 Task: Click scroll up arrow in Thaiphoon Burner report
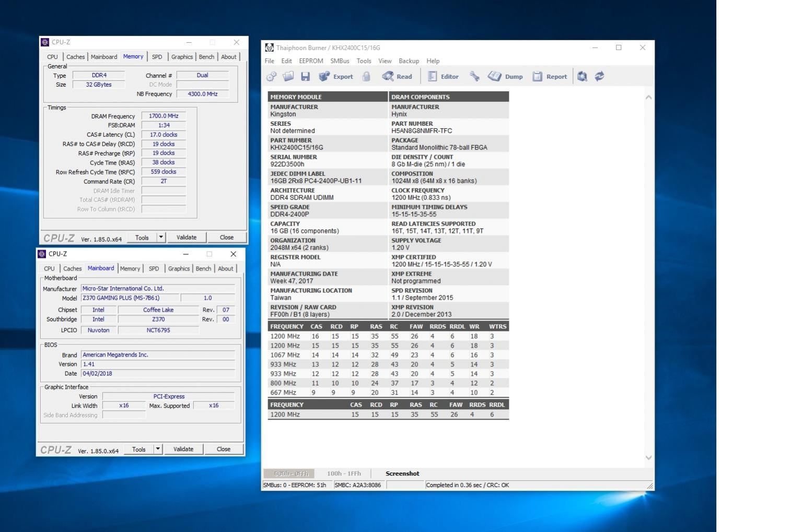pos(648,98)
